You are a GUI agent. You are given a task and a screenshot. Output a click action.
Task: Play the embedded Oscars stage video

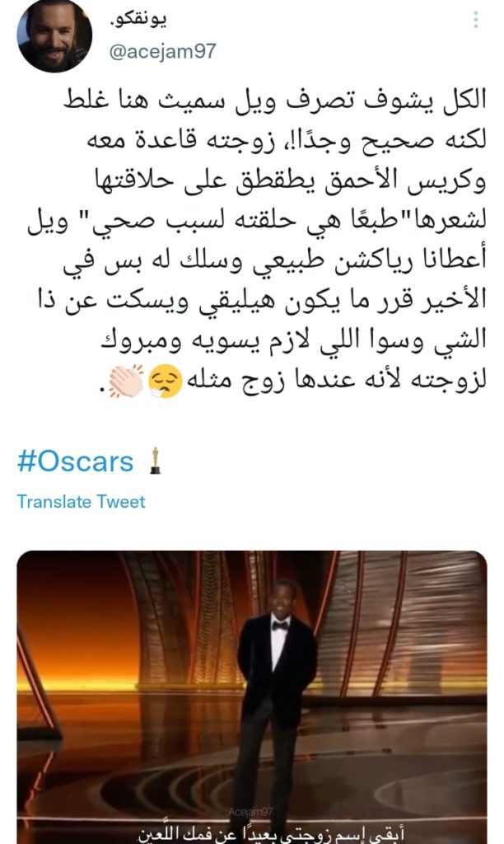[x=252, y=697]
